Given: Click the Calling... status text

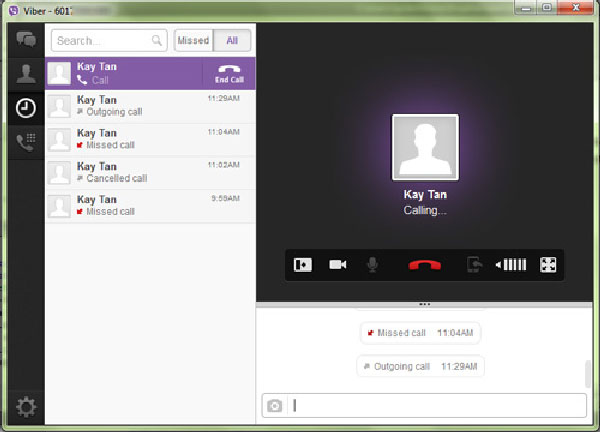Looking at the screenshot, I should coord(425,210).
